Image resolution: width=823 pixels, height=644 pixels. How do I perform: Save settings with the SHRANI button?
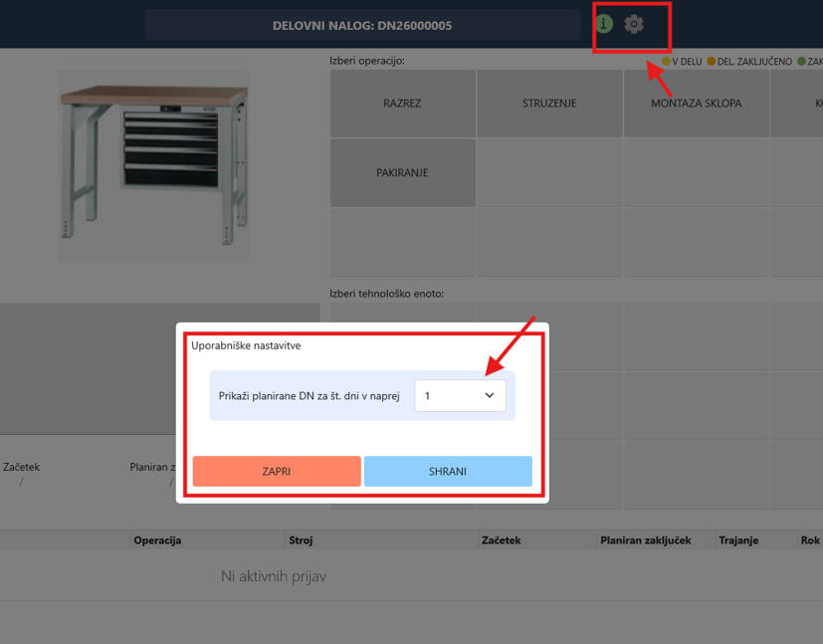pyautogui.click(x=448, y=472)
